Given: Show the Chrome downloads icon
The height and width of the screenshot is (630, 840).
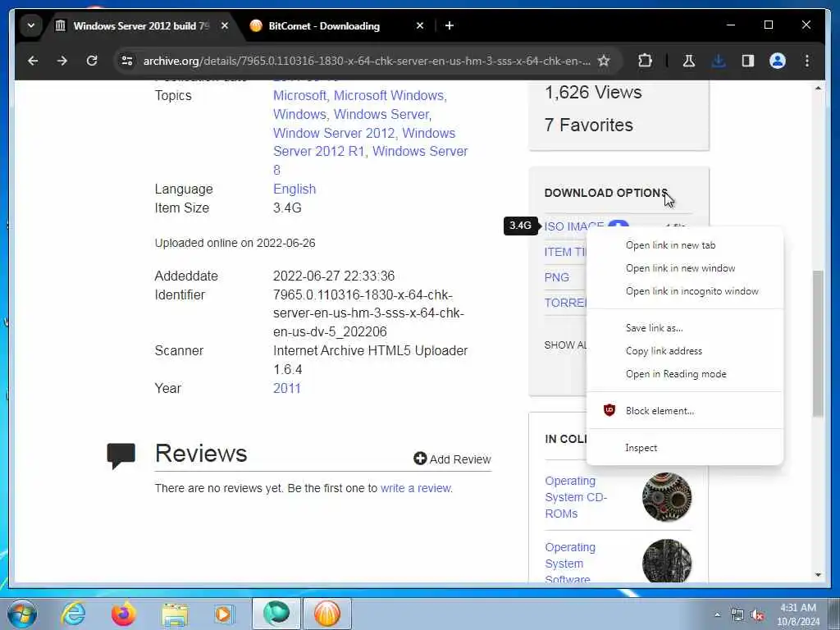Looking at the screenshot, I should pos(719,61).
